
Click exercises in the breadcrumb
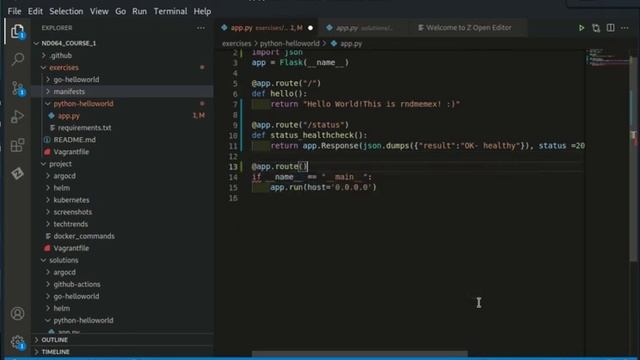[x=236, y=43]
